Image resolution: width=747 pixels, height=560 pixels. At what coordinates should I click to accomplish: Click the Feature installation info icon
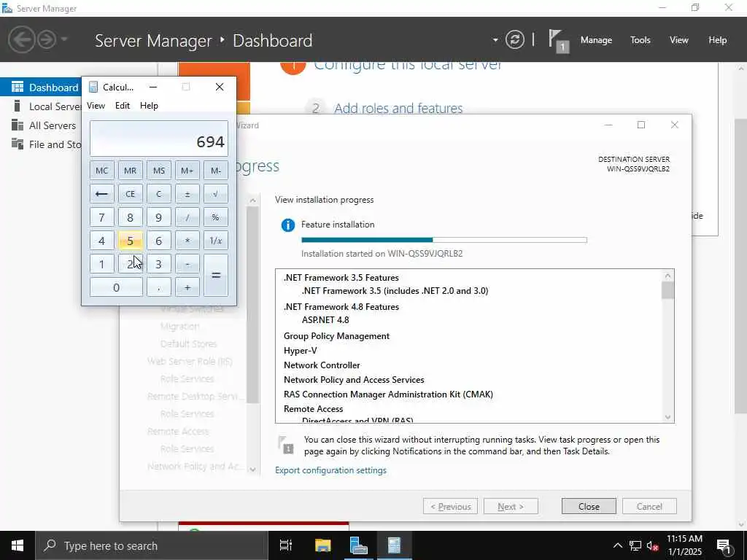[x=287, y=225]
